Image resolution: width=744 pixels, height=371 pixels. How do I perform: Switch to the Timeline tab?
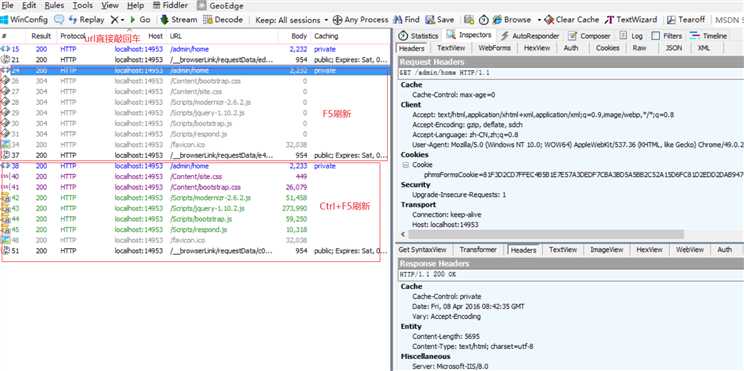(709, 36)
